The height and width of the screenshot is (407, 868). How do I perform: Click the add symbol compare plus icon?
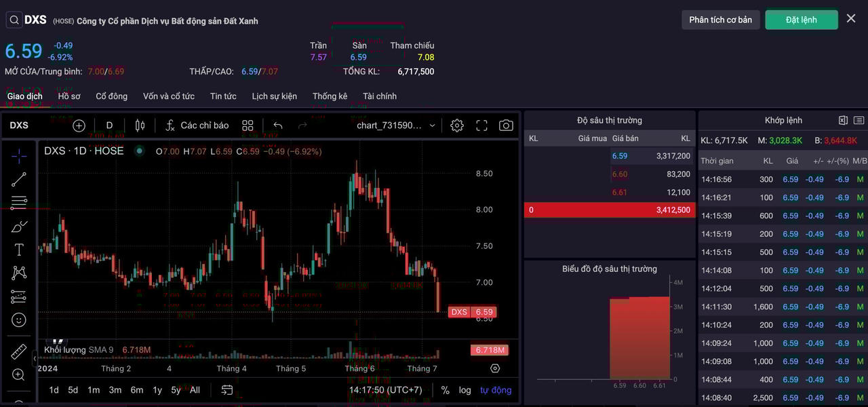[79, 125]
